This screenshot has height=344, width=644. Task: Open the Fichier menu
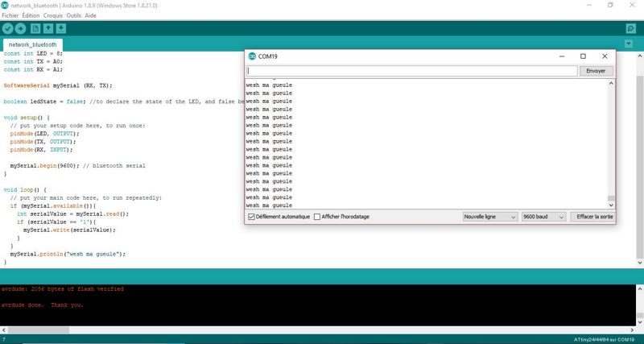tap(10, 15)
